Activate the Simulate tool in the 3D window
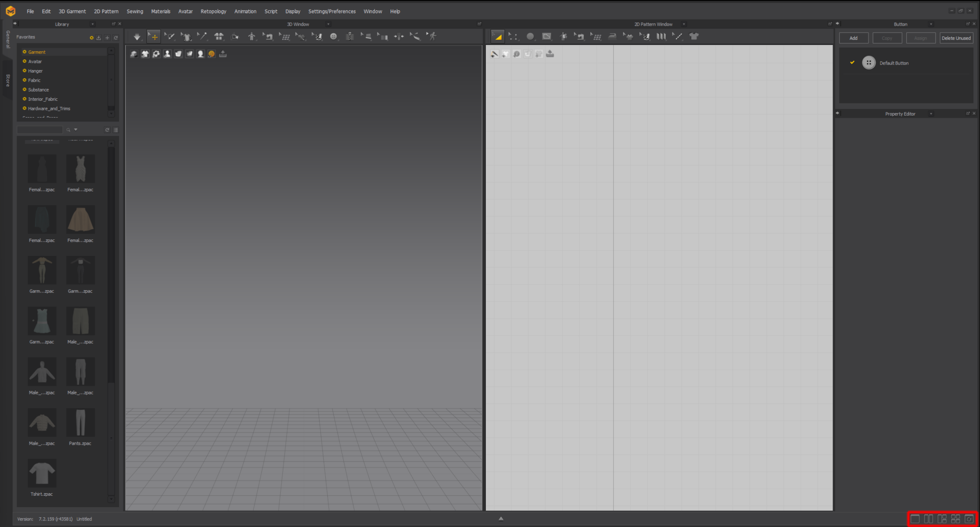 [x=137, y=36]
